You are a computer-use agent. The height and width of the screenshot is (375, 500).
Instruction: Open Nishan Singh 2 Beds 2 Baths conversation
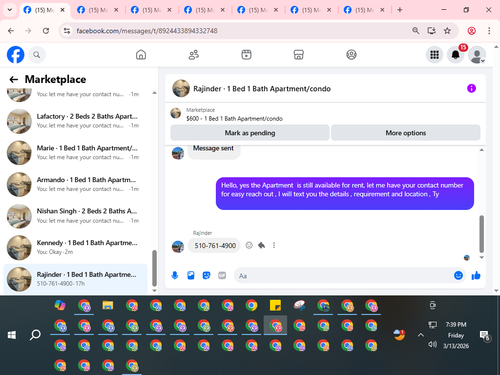75,216
